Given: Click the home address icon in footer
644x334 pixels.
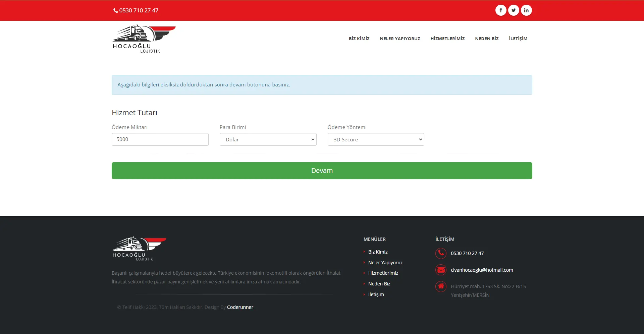Looking at the screenshot, I should (x=441, y=286).
